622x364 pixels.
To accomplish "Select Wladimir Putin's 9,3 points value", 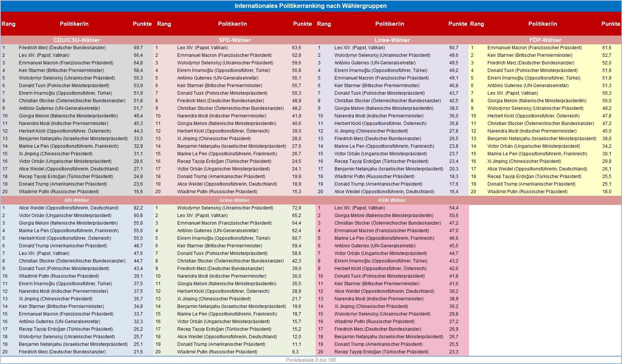I will (x=295, y=352).
